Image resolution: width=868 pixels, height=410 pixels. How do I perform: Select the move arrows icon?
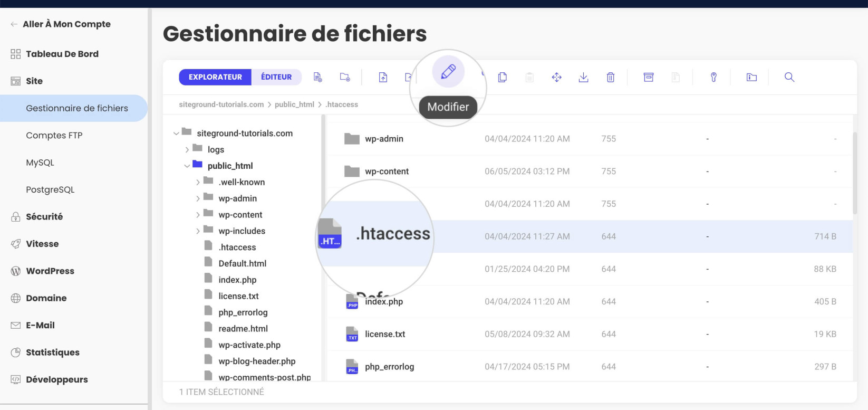[x=557, y=77]
